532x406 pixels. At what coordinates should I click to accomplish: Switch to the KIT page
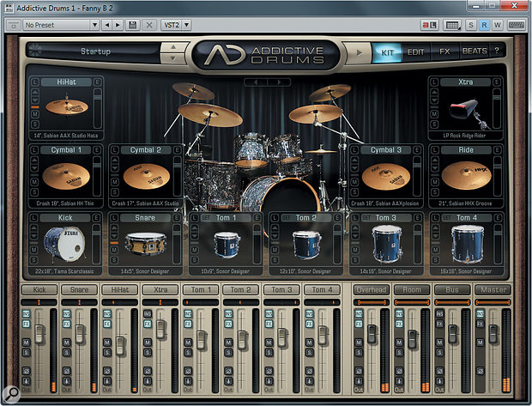(387, 52)
